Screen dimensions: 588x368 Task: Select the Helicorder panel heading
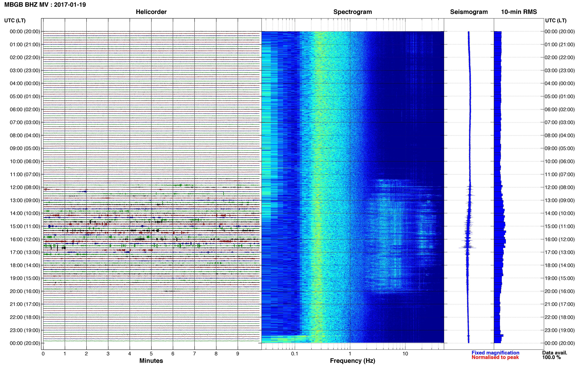[x=151, y=12]
